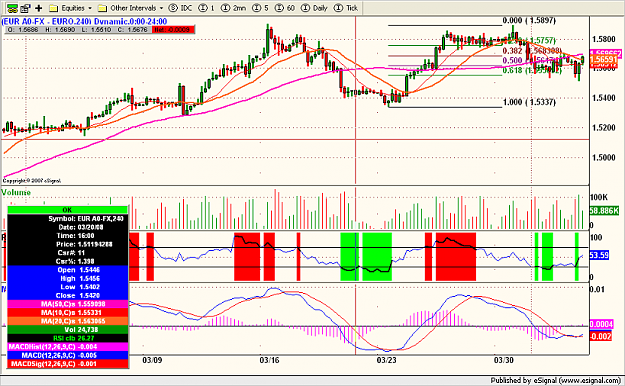Click the 1.5800 price axis label
Viewport: 625px width, 386px height.
603,39
